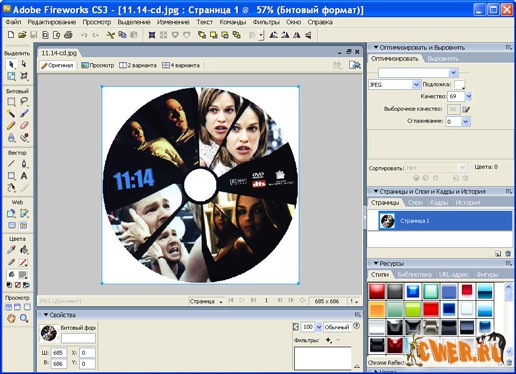
Task: Click the New document icon
Action: 11,35
